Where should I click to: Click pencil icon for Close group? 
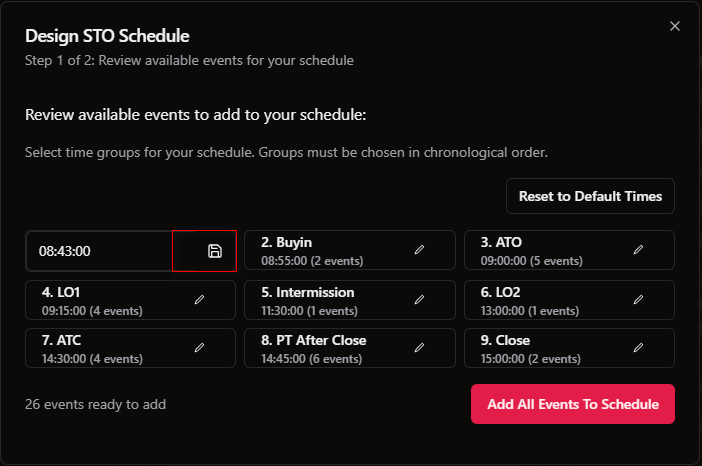point(638,347)
